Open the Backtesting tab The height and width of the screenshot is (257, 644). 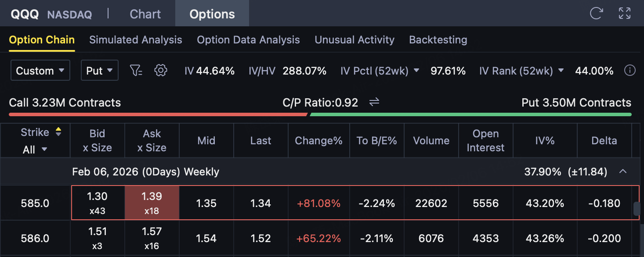[438, 40]
